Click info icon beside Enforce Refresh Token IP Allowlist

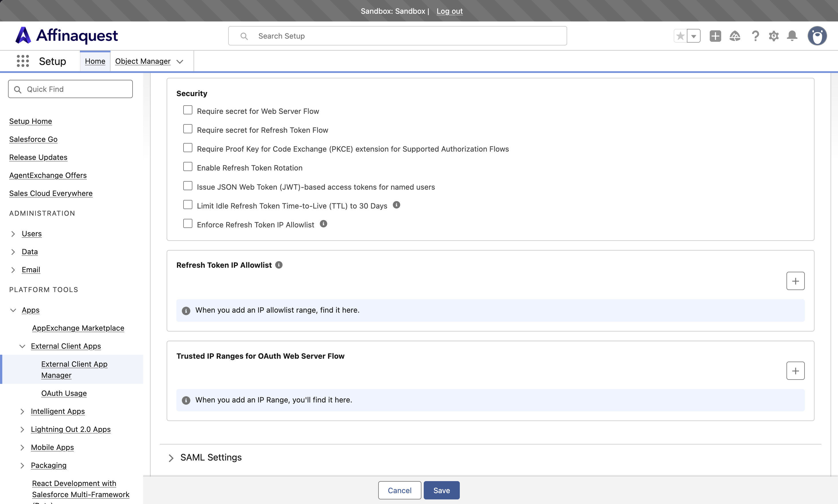click(323, 224)
